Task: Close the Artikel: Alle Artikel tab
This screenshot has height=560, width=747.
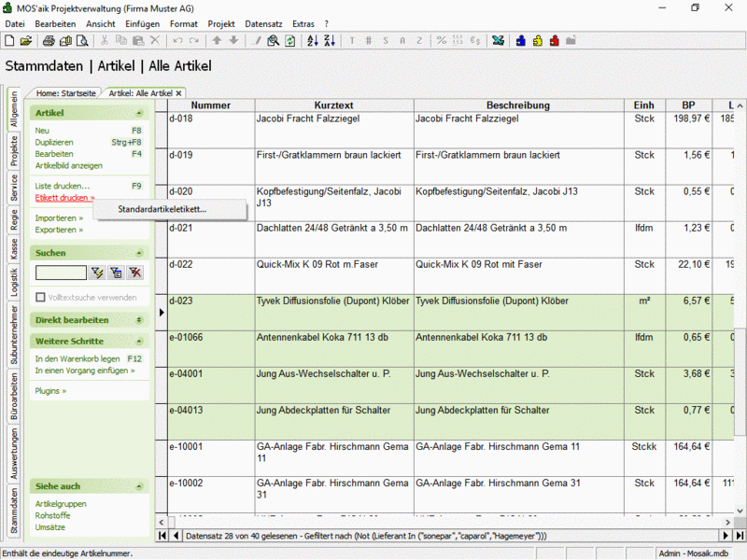Action: point(178,93)
